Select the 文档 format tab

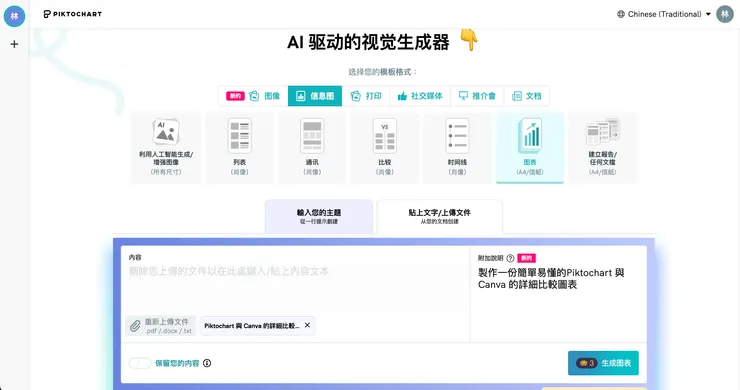point(527,96)
